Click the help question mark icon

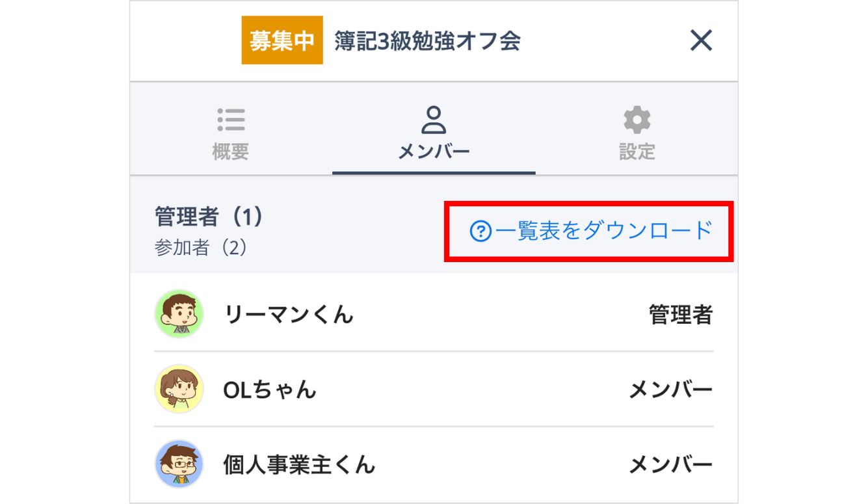[480, 231]
